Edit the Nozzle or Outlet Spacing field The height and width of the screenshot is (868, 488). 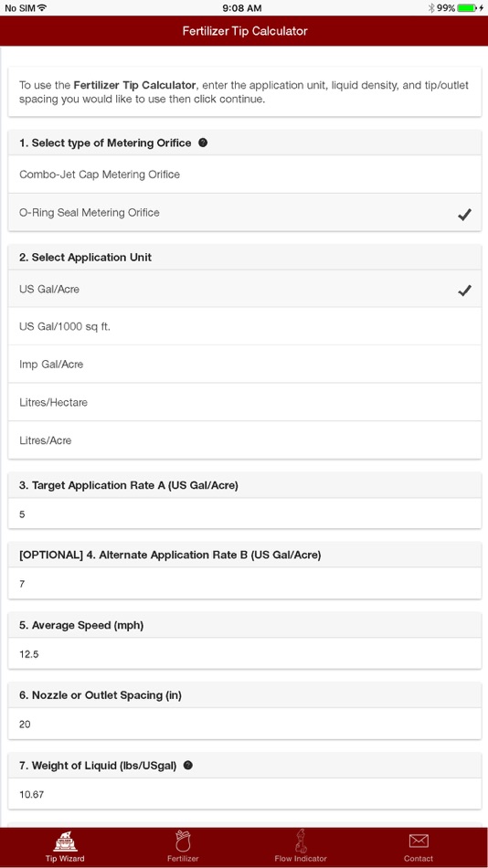click(244, 724)
